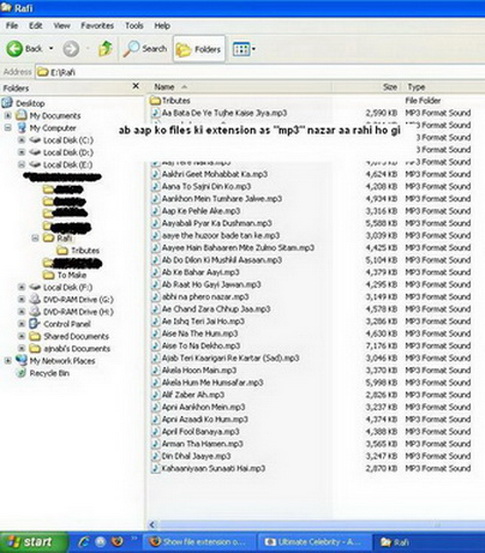Collapse Local Disk (E:) node
Screen dimensions: 485x553
tap(22, 164)
